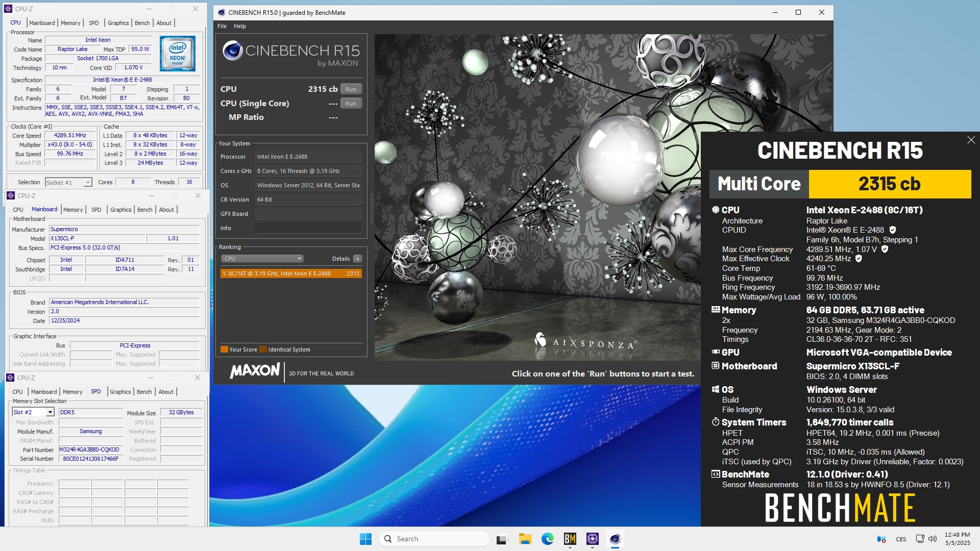Click the Processor field Intel Xeon E E-2488
Screen dimensions: 980x551
point(308,157)
